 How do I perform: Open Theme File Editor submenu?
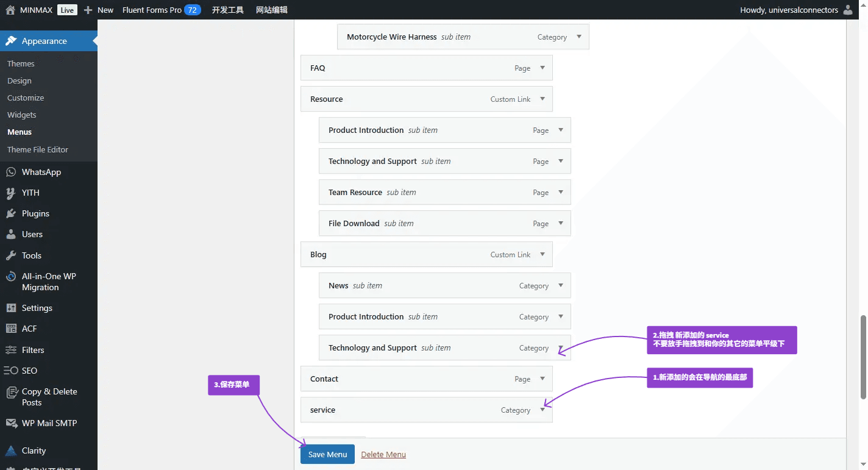point(38,150)
